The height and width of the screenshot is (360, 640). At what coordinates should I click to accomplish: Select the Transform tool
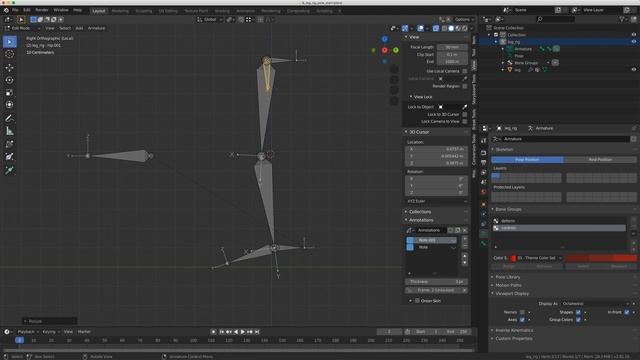[x=9, y=105]
